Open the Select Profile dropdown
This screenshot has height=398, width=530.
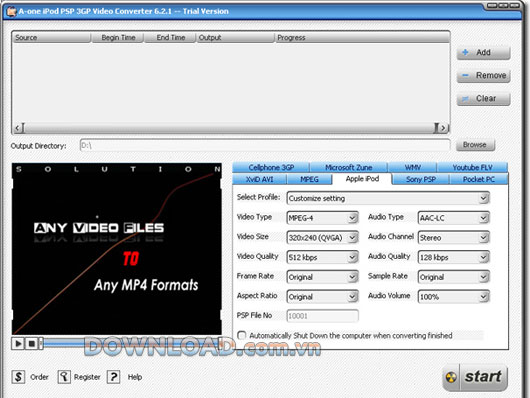pyautogui.click(x=388, y=198)
